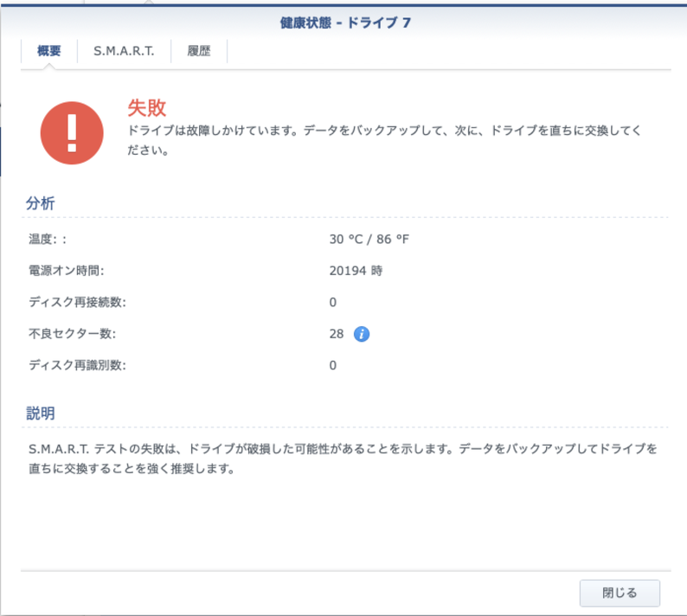The height and width of the screenshot is (616, 687).
Task: Click the 分析 section header
Action: click(42, 203)
